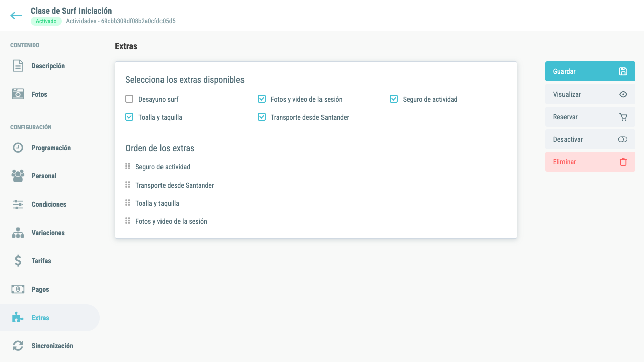
Task: Click the Programación clock icon
Action: (18, 148)
